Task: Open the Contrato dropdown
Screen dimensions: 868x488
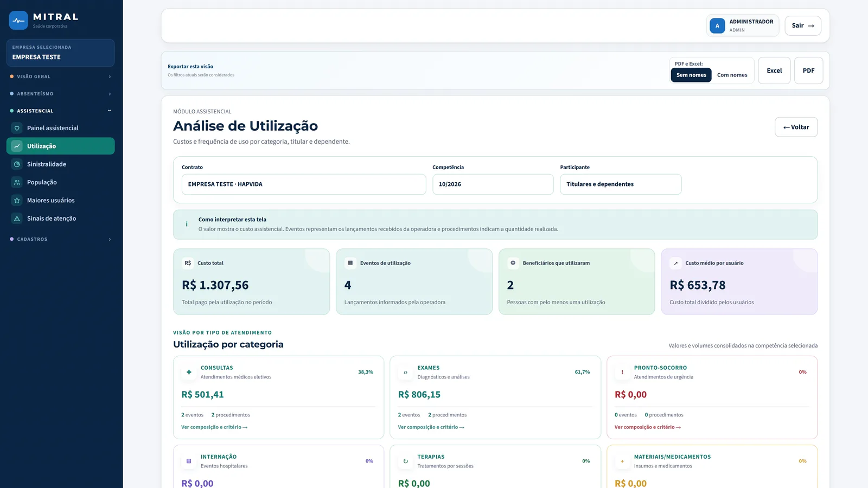Action: pyautogui.click(x=304, y=184)
